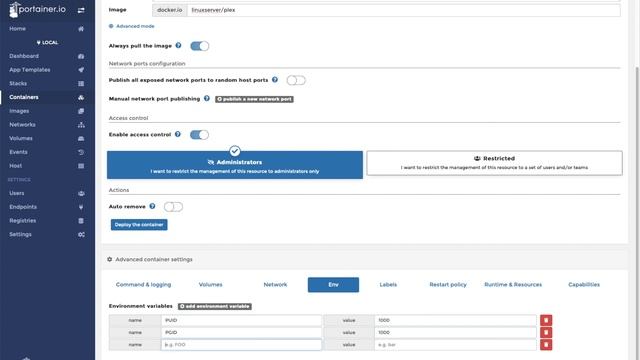Click the portainer.io logo
This screenshot has height=360, width=640.
37,9
